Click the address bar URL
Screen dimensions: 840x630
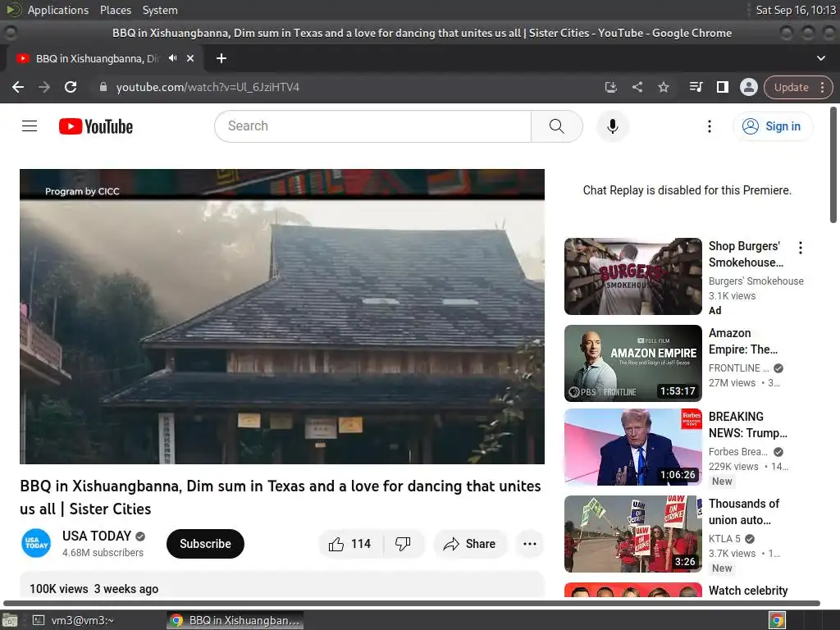click(208, 87)
